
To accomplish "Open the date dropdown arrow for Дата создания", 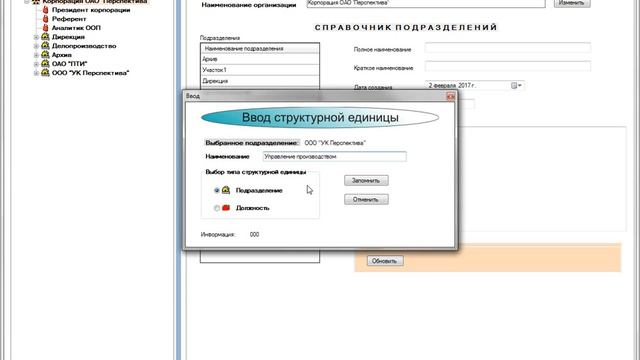I will (520, 85).
